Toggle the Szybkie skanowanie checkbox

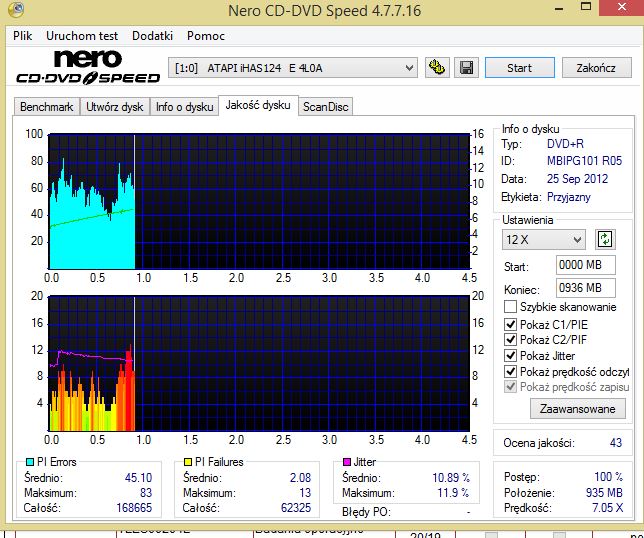click(x=510, y=306)
